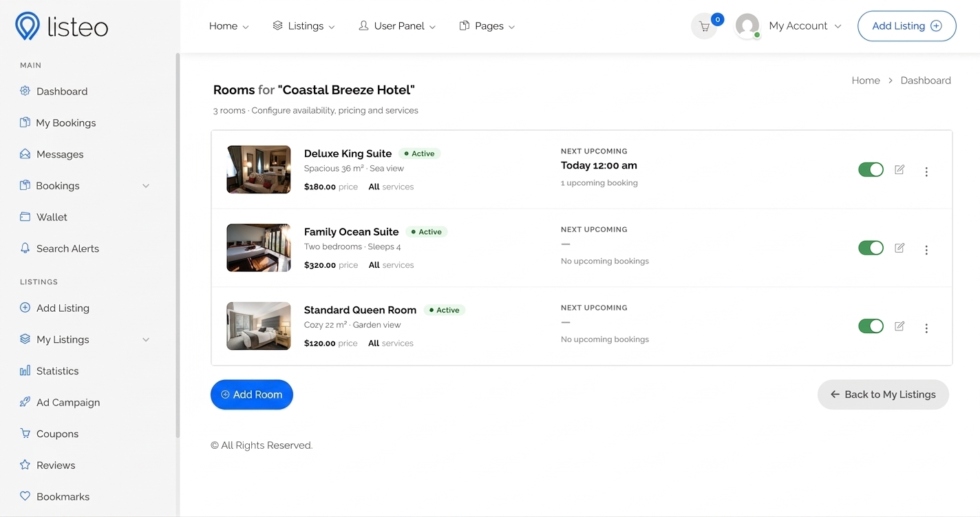Click the listeo logo
This screenshot has height=517, width=980.
pyautogui.click(x=62, y=26)
